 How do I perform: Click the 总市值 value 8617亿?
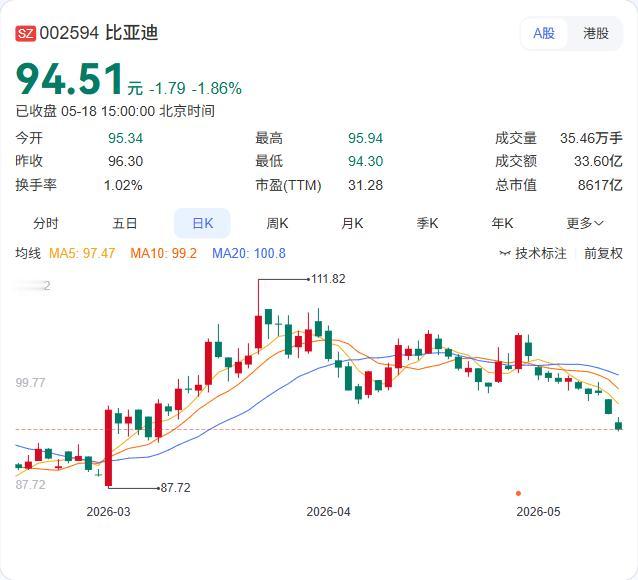coord(600,186)
